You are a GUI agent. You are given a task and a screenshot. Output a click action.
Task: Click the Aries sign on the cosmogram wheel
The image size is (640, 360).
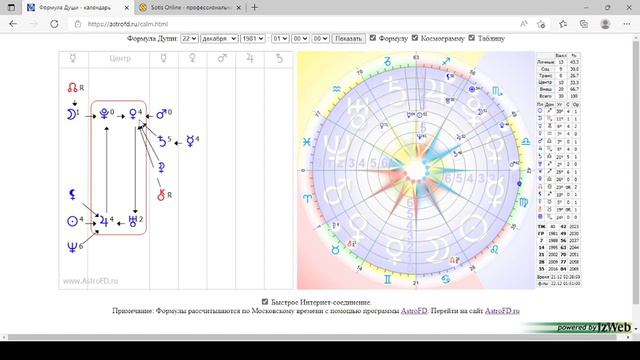pos(307,199)
